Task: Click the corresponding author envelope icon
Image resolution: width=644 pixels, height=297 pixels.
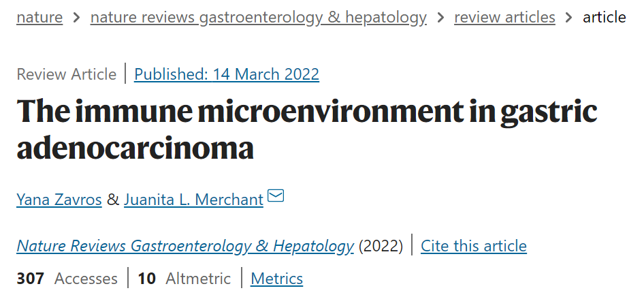Action: tap(276, 196)
